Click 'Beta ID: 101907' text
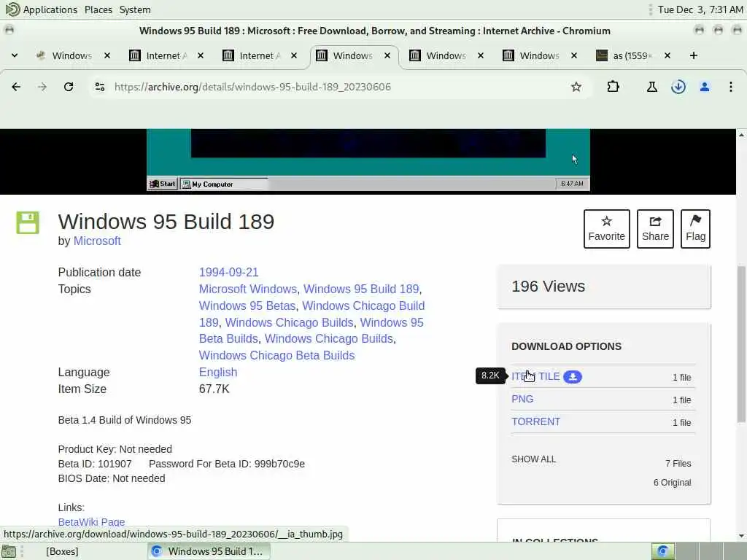 [95, 464]
